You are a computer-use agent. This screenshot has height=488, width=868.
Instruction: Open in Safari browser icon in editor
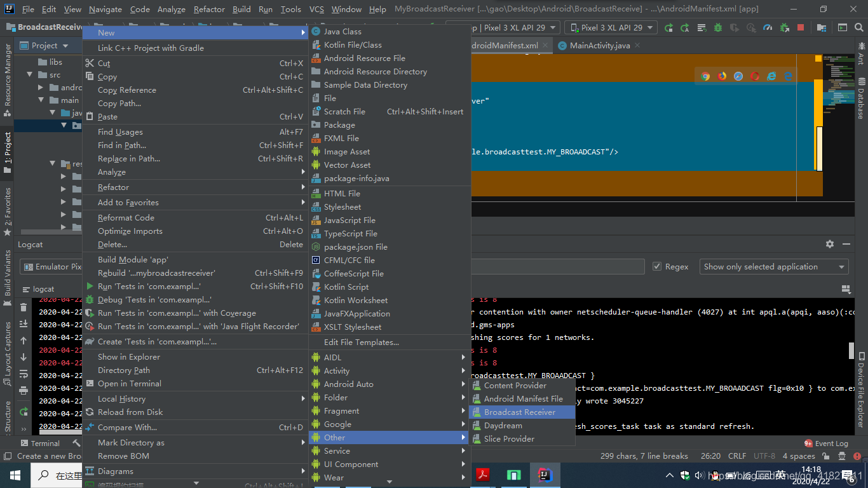point(738,76)
